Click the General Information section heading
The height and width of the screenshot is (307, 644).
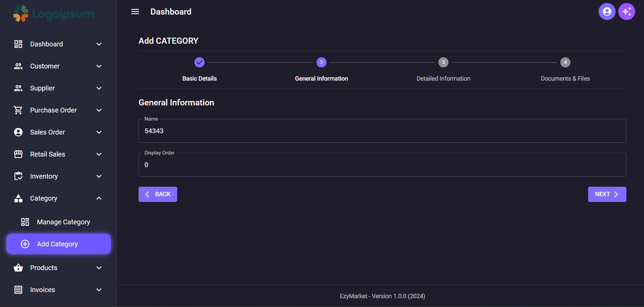tap(176, 103)
